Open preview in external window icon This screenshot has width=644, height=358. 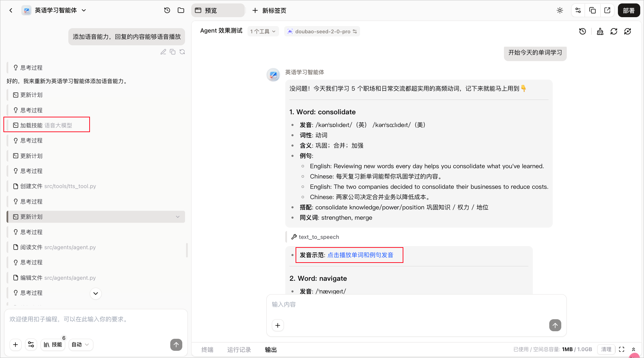(607, 10)
